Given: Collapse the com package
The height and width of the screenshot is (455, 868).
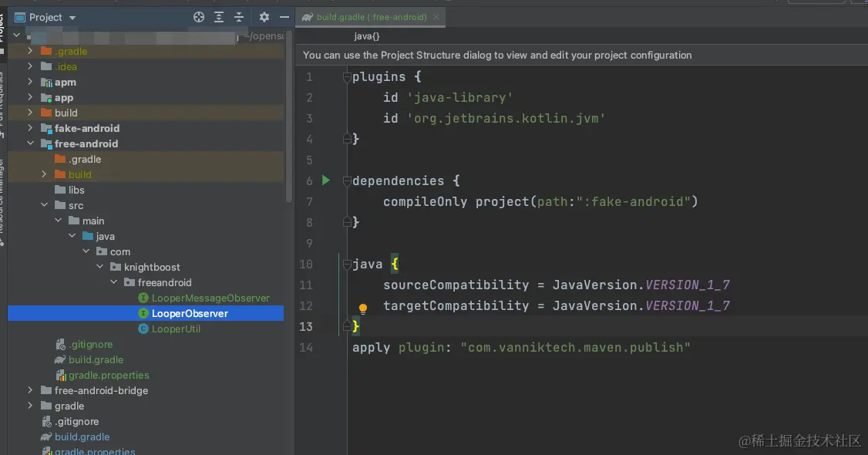Looking at the screenshot, I should (x=86, y=251).
